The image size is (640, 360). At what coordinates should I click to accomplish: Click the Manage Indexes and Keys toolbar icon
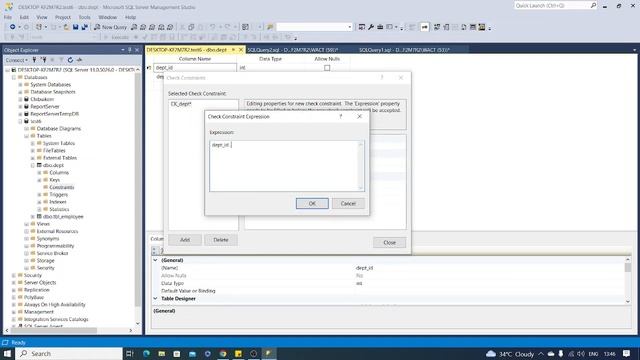pos(446,27)
